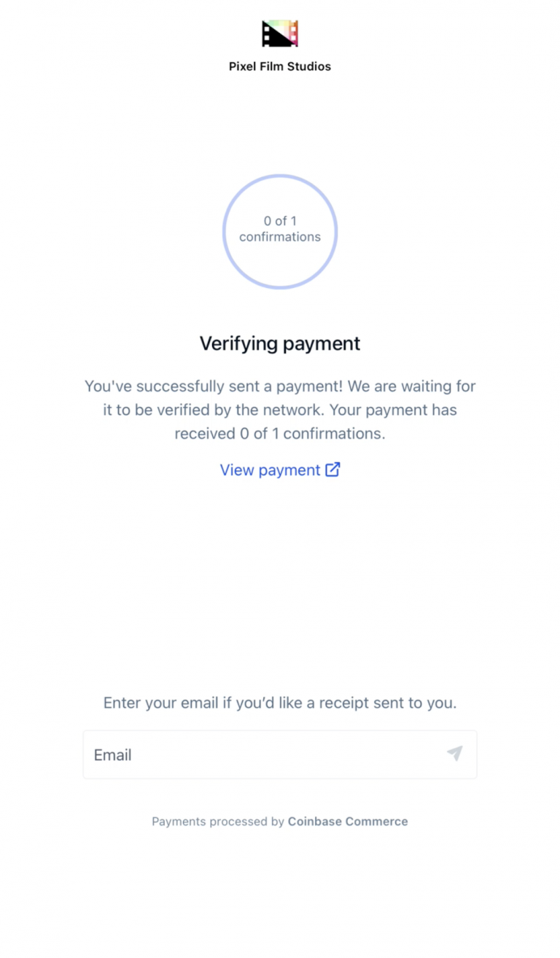Click the circular confirmations progress ring
The image size is (560, 958).
pos(280,232)
